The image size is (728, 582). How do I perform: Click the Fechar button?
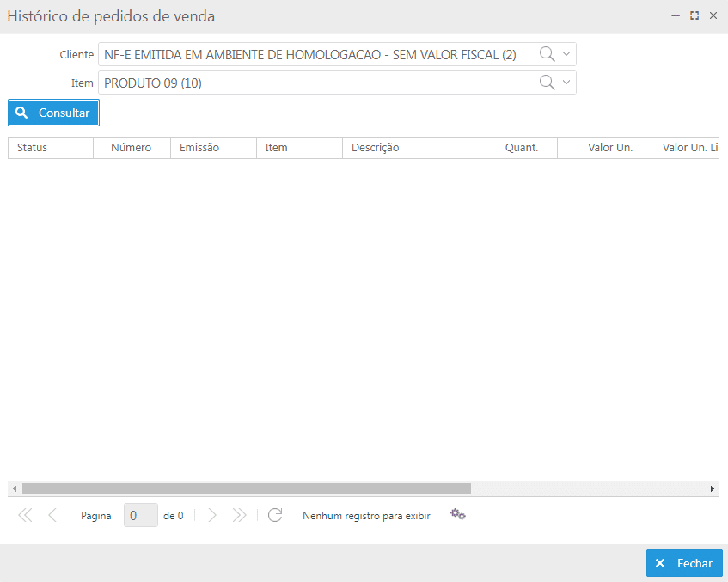click(x=684, y=563)
